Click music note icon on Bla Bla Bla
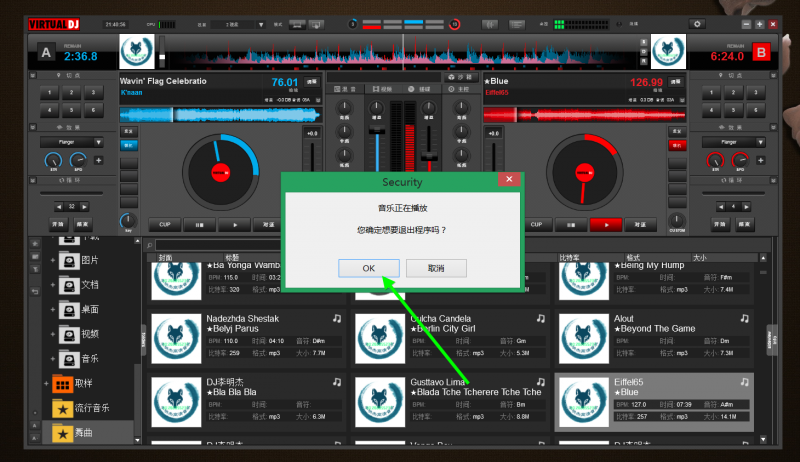Screen dimensions: 800x462 pyautogui.click(x=337, y=382)
